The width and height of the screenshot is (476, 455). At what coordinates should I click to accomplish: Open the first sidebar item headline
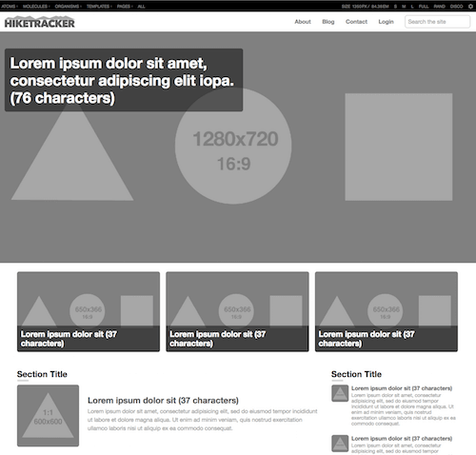(402, 388)
